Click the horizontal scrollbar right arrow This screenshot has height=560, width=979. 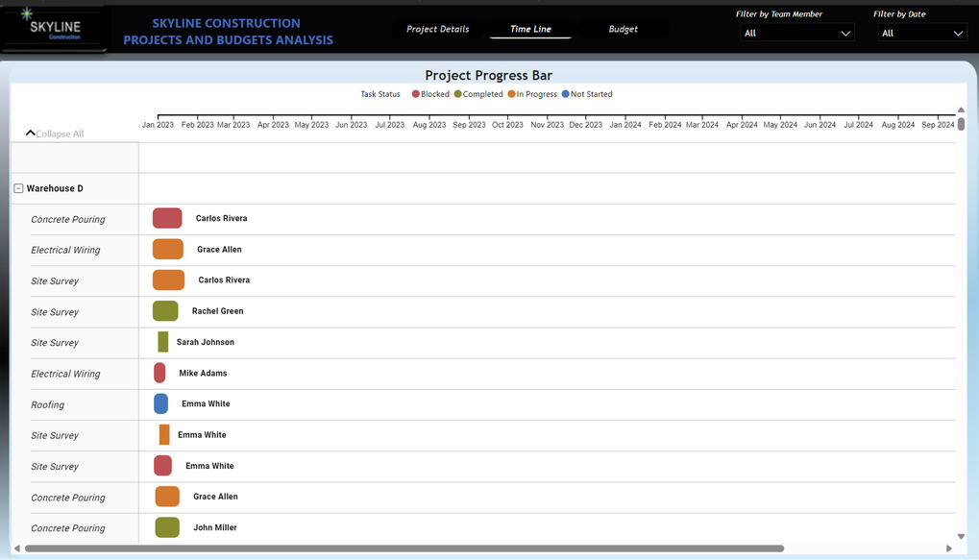949,548
